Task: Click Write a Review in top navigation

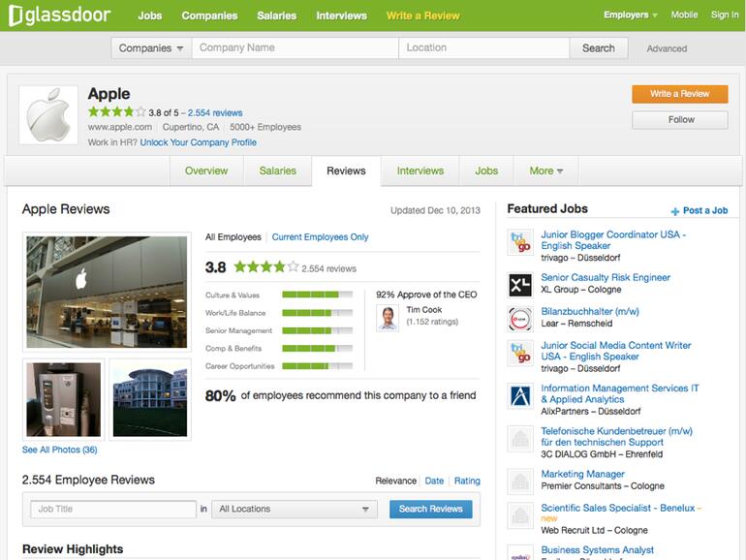Action: click(423, 16)
